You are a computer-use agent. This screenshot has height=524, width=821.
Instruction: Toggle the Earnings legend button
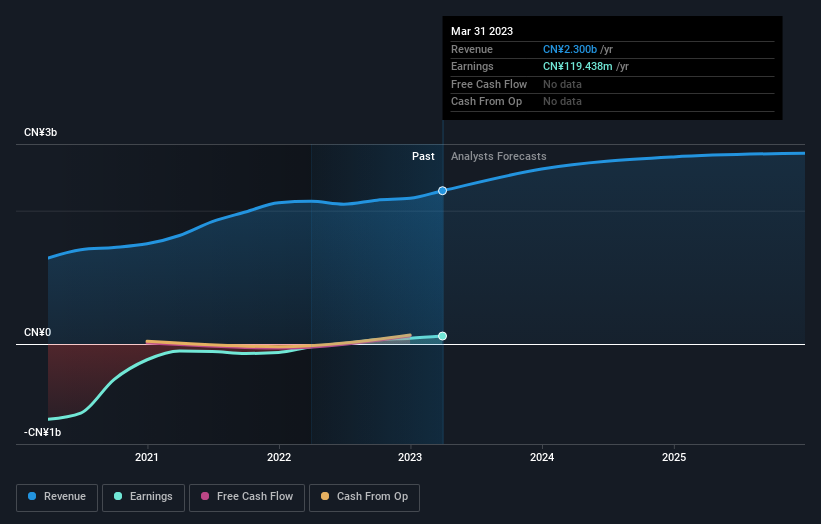click(143, 497)
